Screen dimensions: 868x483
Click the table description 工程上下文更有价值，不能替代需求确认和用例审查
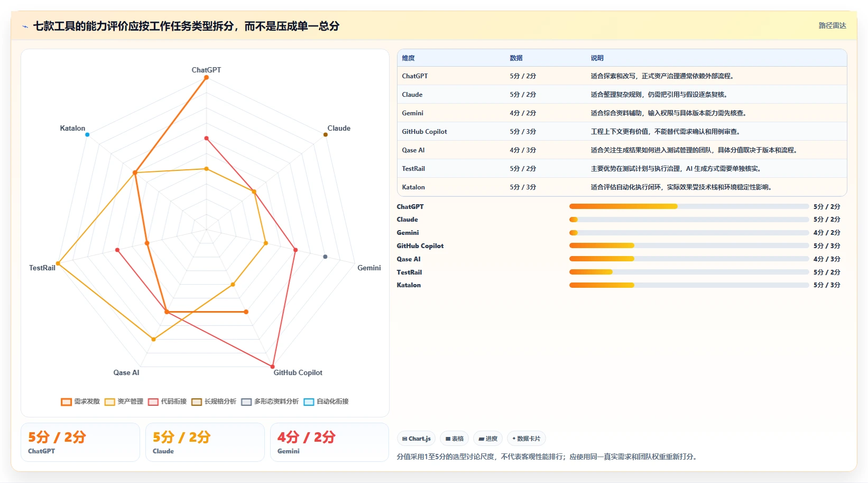[666, 132]
